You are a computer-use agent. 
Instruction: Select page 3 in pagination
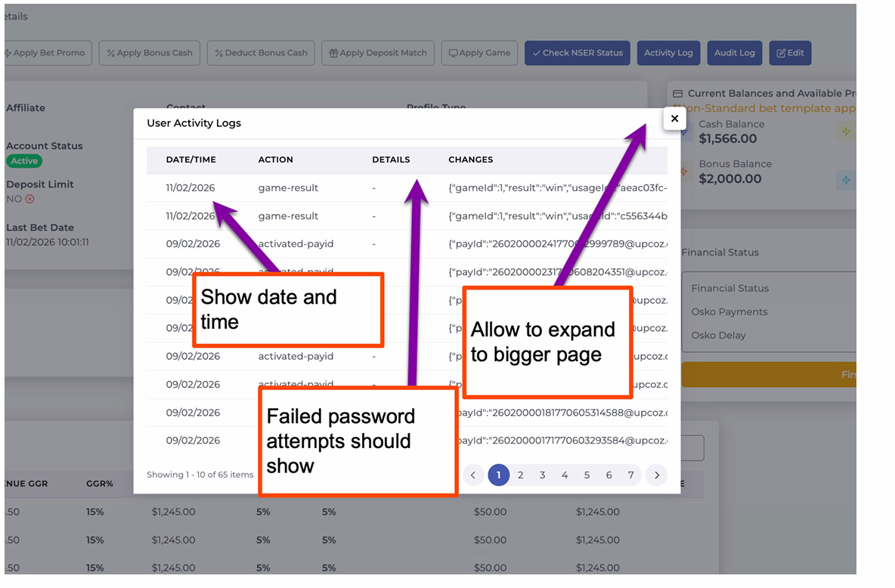click(542, 475)
